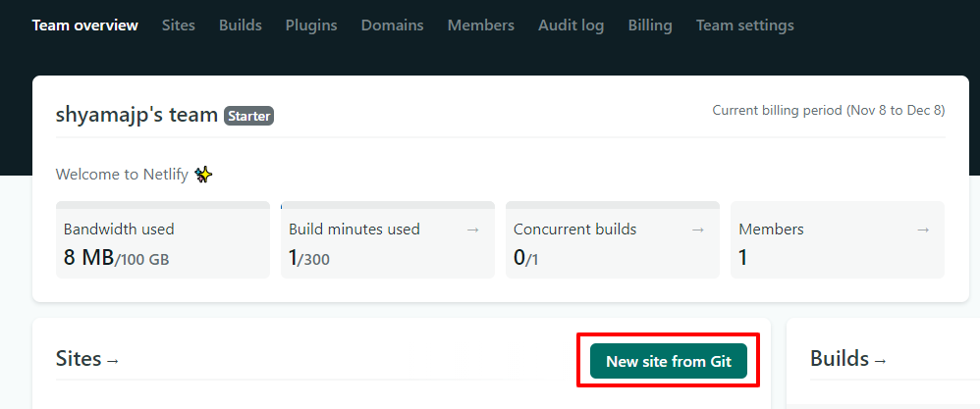Click the Bandwidth used usage card

pyautogui.click(x=162, y=240)
